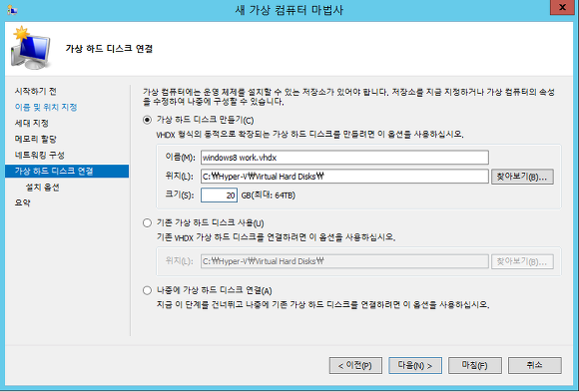Click the computer wizard header image
This screenshot has height=392, width=579.
(31, 48)
